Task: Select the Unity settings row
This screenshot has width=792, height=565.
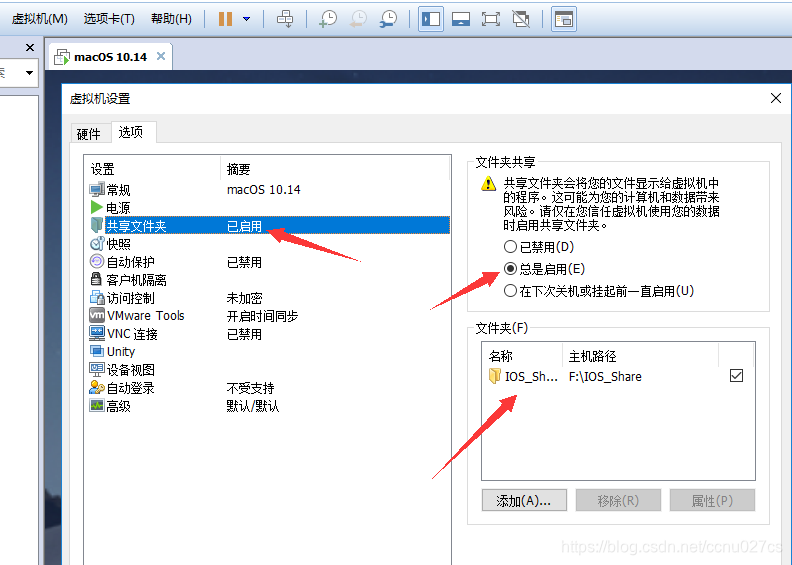Action: [x=268, y=351]
